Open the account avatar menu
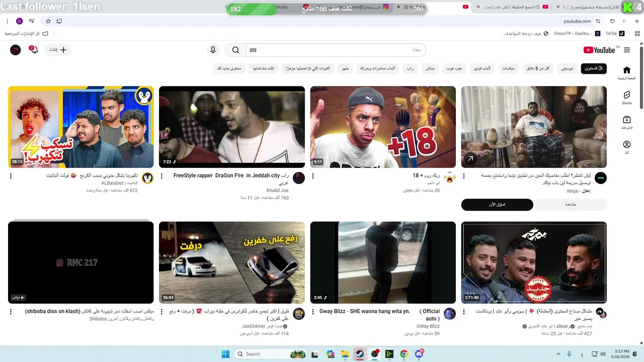 coord(16,50)
